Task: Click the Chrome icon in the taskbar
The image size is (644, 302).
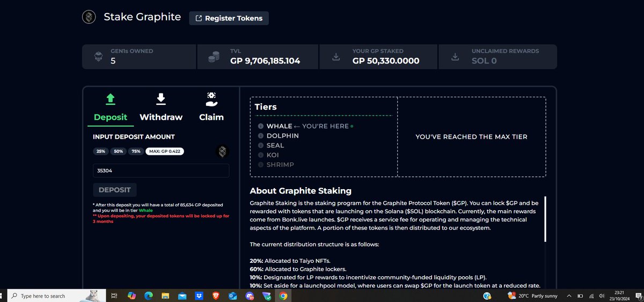Action: 283,296
